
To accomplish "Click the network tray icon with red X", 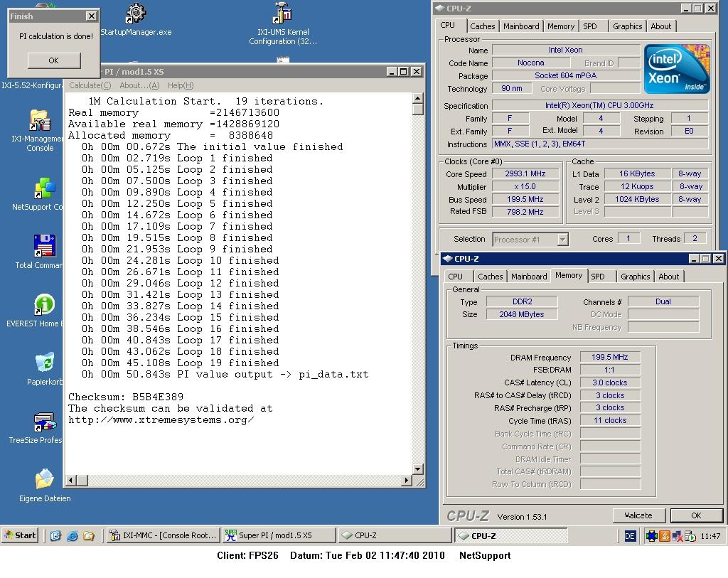I will click(x=678, y=536).
